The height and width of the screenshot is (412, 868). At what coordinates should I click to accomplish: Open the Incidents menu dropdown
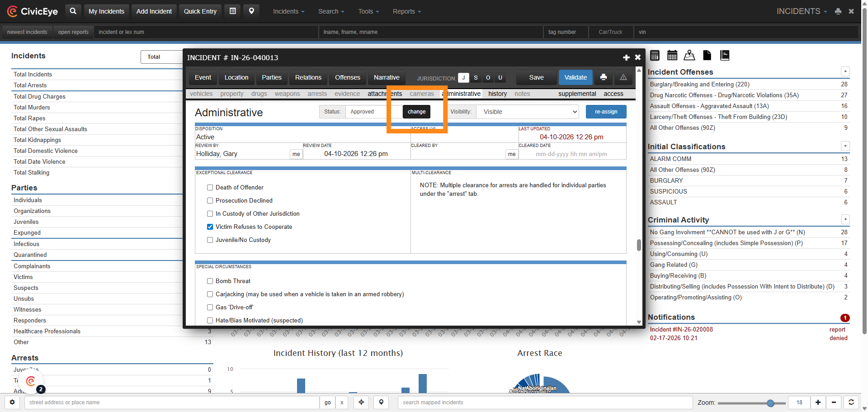[x=288, y=11]
